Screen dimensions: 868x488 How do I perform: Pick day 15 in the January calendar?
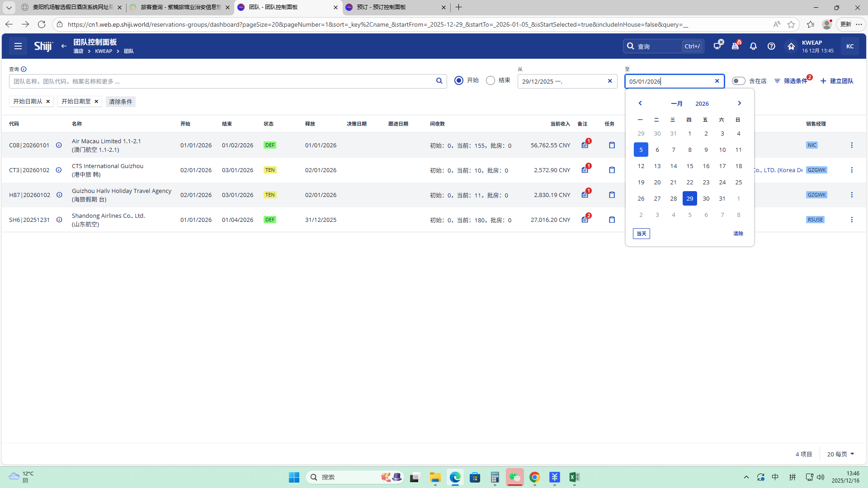(689, 166)
